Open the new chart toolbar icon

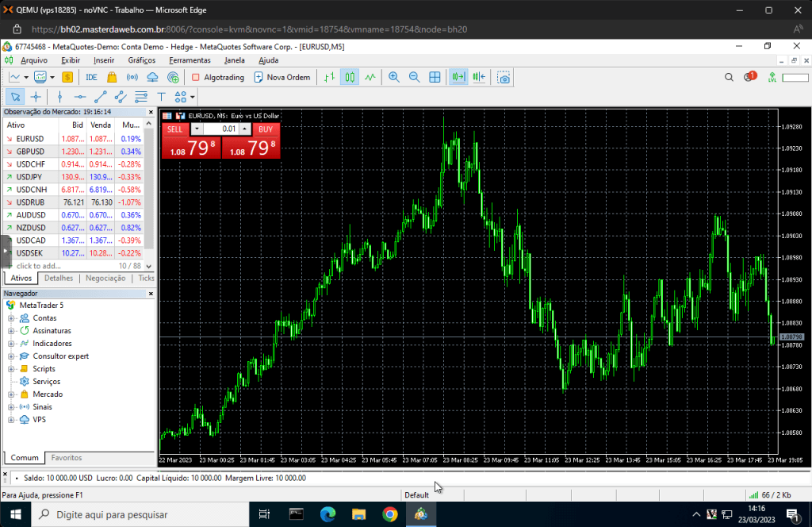(x=14, y=77)
